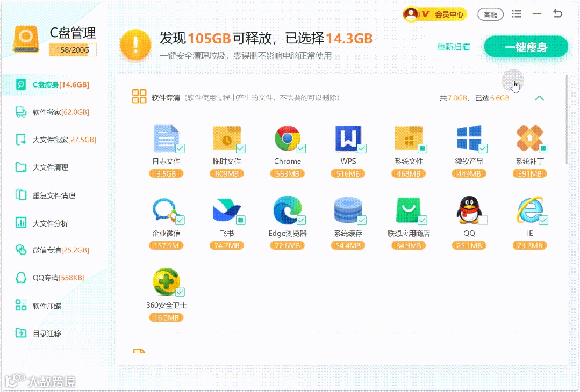The height and width of the screenshot is (392, 580).
Task: Click the 23.2MB badge under IE
Action: point(529,246)
